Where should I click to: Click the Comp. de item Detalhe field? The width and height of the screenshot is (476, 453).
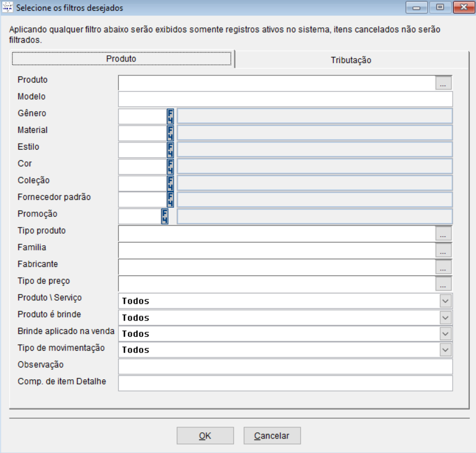(x=285, y=383)
